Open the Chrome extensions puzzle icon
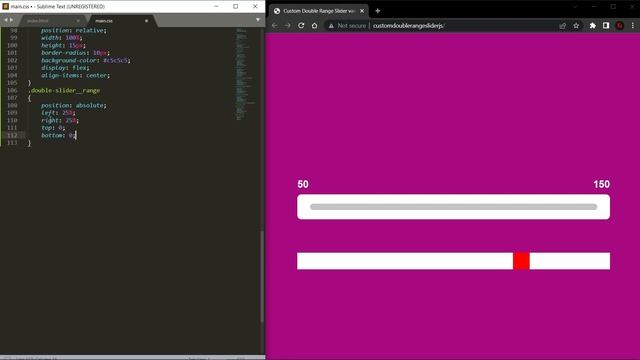This screenshot has width=640, height=360. (593, 26)
